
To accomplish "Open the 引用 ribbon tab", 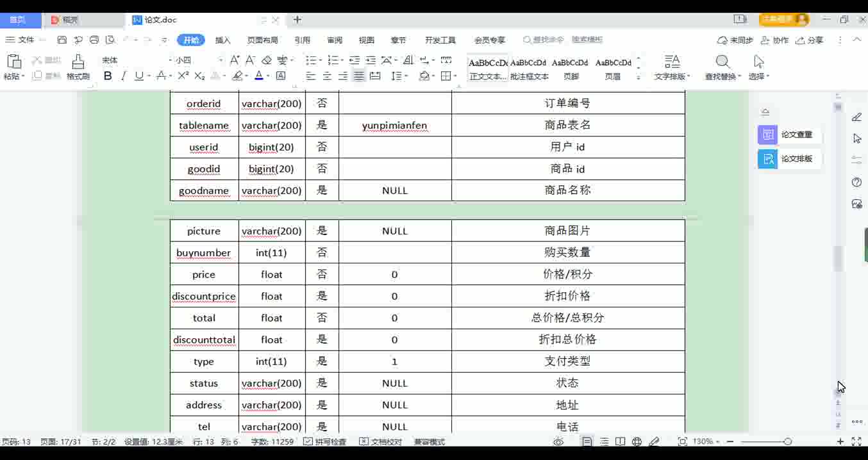I will [303, 40].
